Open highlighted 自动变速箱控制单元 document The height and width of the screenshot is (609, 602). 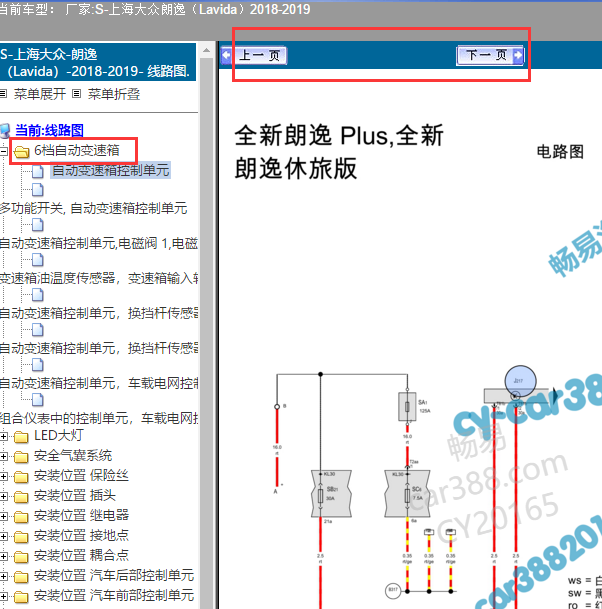(x=110, y=171)
